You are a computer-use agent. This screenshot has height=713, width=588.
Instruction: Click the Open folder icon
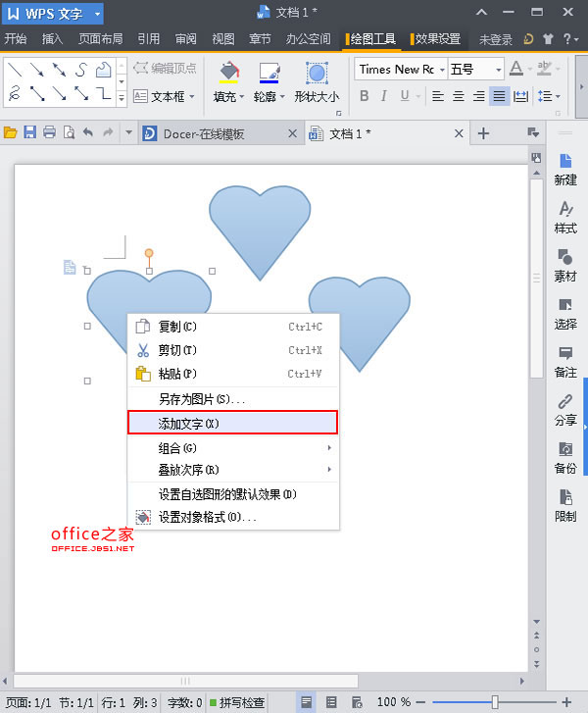(10, 132)
